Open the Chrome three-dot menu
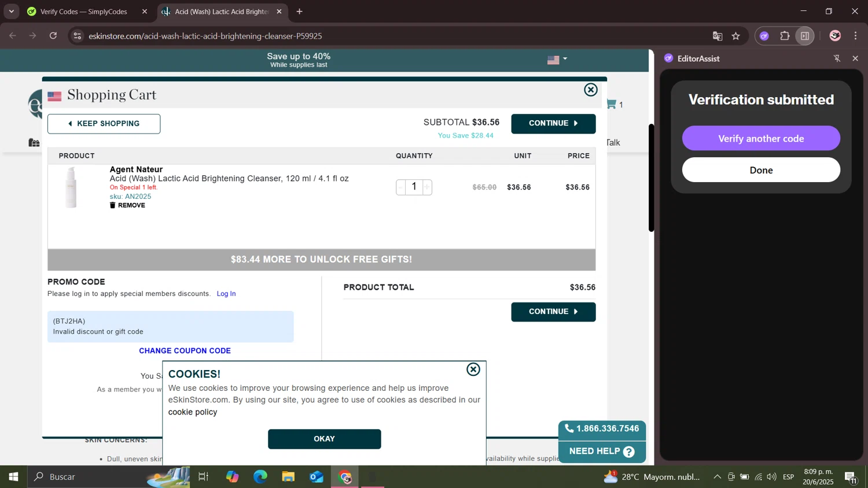Image resolution: width=868 pixels, height=488 pixels. pos(855,36)
